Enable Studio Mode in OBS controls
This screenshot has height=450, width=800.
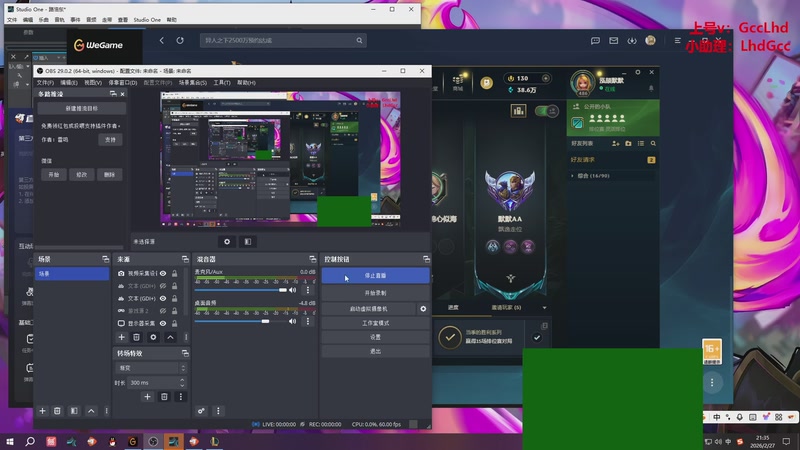point(376,323)
